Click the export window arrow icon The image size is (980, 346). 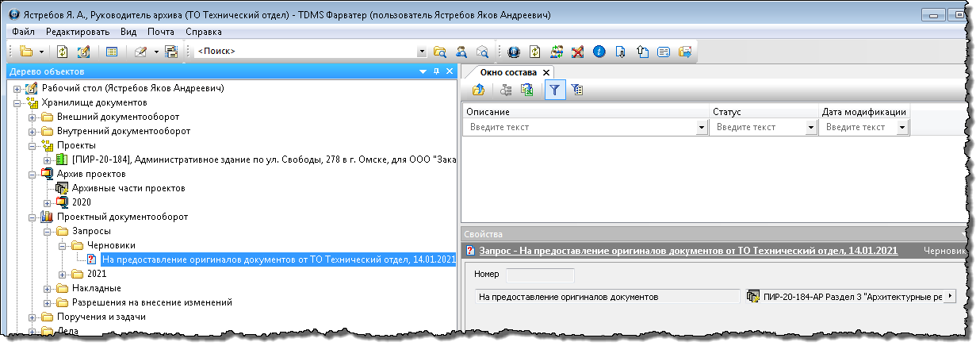[x=685, y=52]
